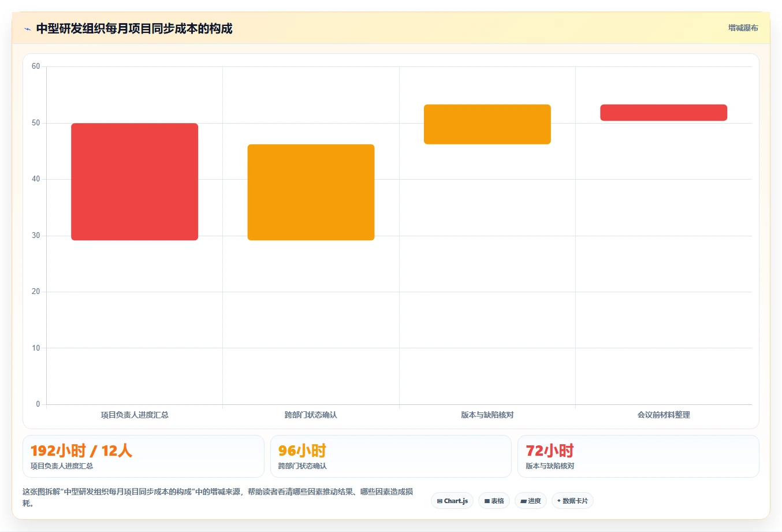The image size is (782, 532).
Task: Click the 192小时 / 12人 data card
Action: click(143, 456)
